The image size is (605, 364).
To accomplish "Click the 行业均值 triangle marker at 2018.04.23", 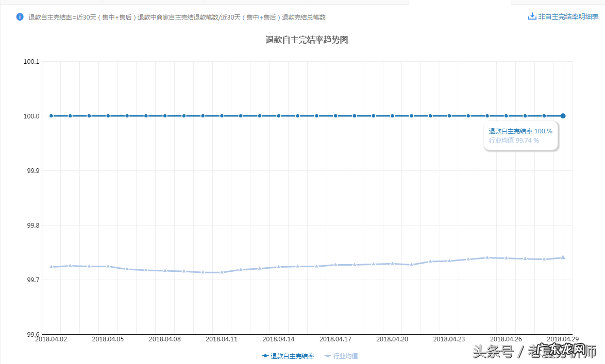I will (x=449, y=261).
